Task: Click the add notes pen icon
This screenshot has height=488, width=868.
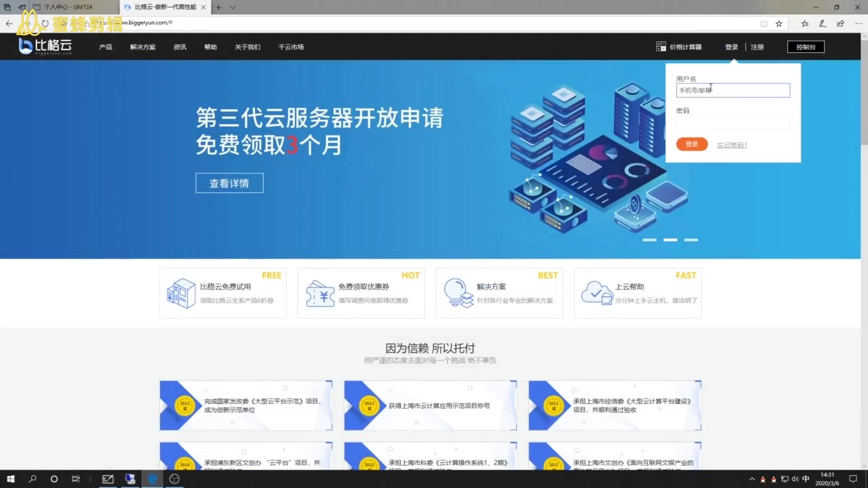Action: (x=823, y=23)
